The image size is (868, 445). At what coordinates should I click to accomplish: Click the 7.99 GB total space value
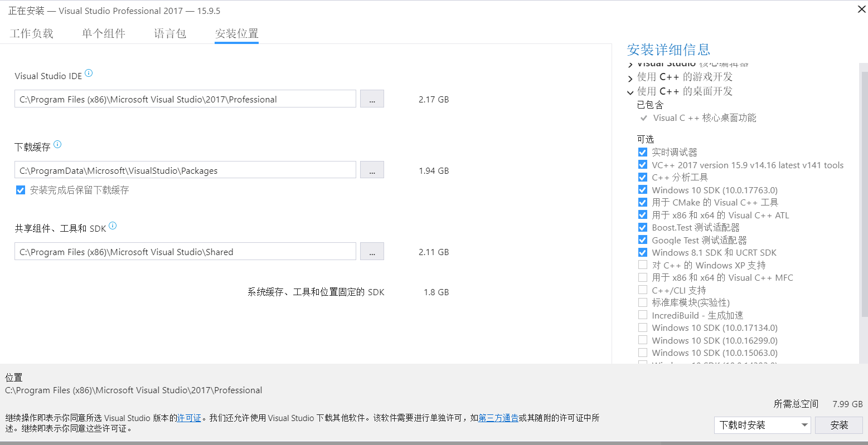847,404
